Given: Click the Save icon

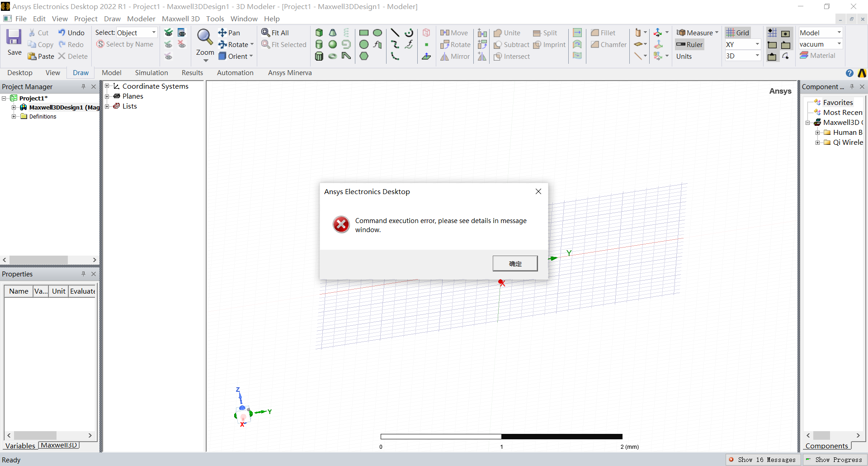Looking at the screenshot, I should [14, 37].
